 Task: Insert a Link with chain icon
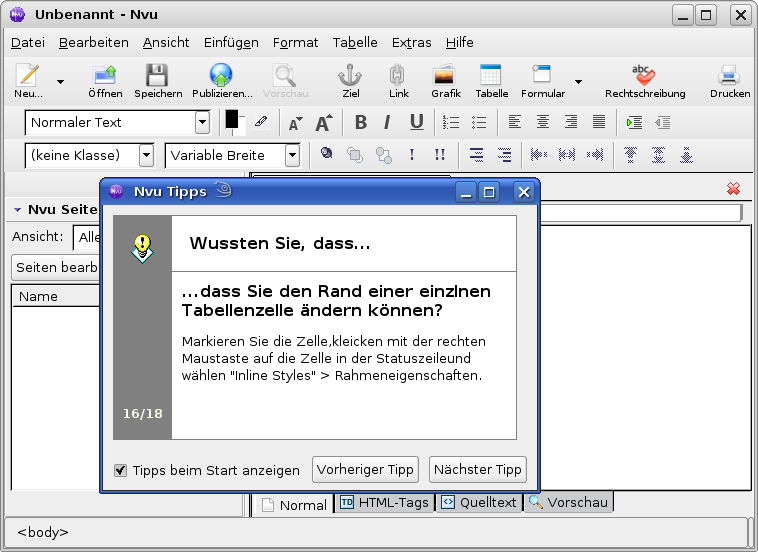point(398,80)
